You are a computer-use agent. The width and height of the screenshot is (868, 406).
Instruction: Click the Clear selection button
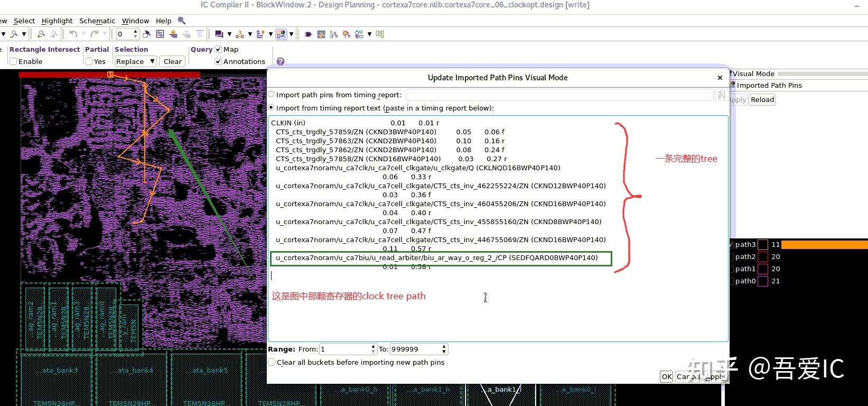coord(172,61)
